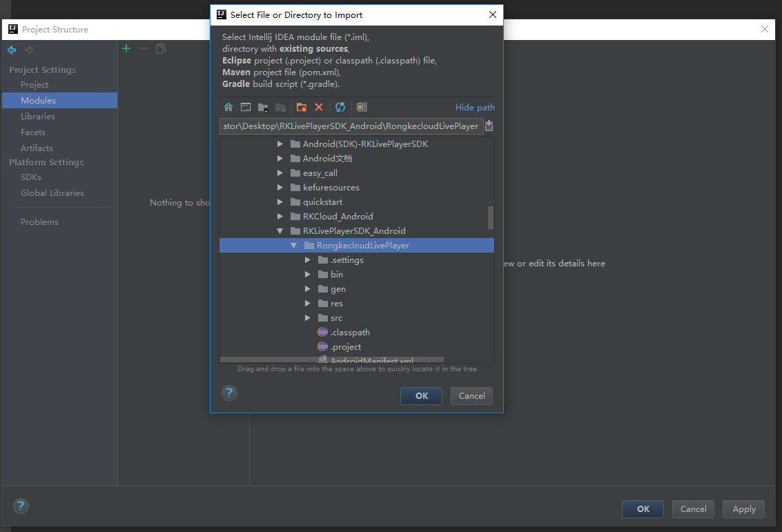
Task: Open Project Structure help icon
Action: point(21,506)
